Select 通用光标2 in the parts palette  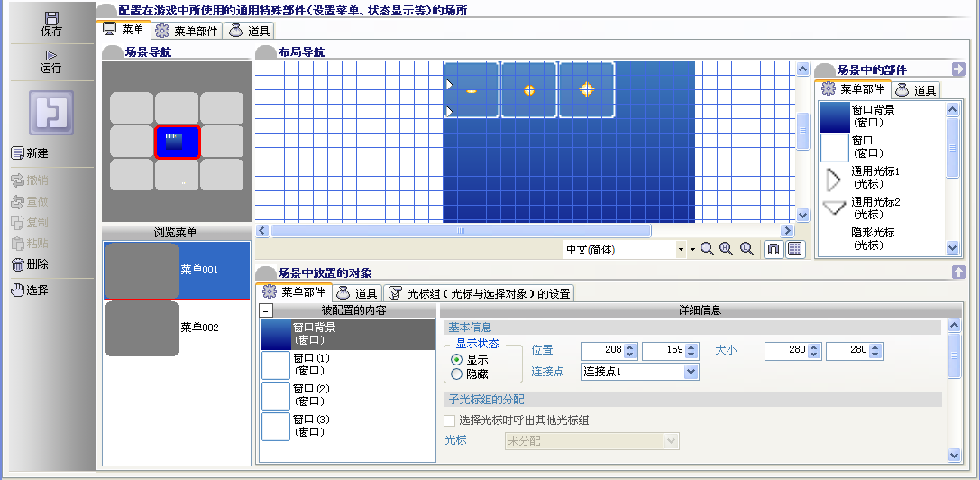[x=883, y=208]
